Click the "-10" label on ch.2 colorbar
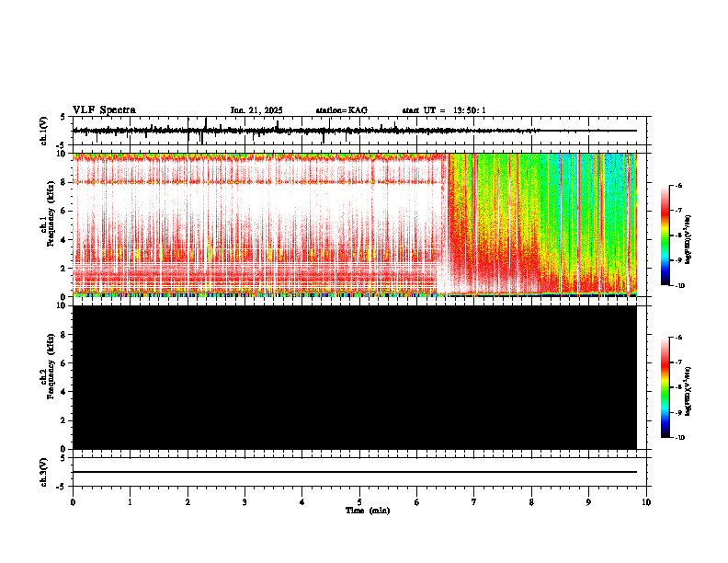The width and height of the screenshot is (728, 563). (x=679, y=438)
